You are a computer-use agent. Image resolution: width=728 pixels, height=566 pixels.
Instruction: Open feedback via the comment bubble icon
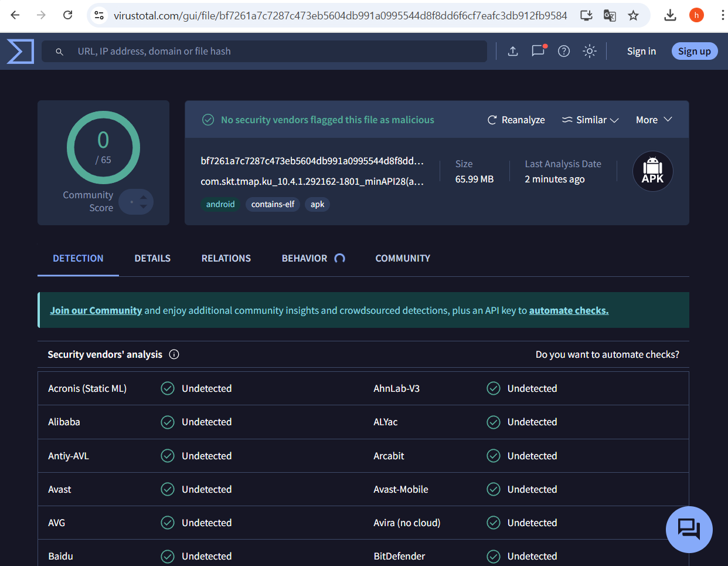[x=538, y=51]
